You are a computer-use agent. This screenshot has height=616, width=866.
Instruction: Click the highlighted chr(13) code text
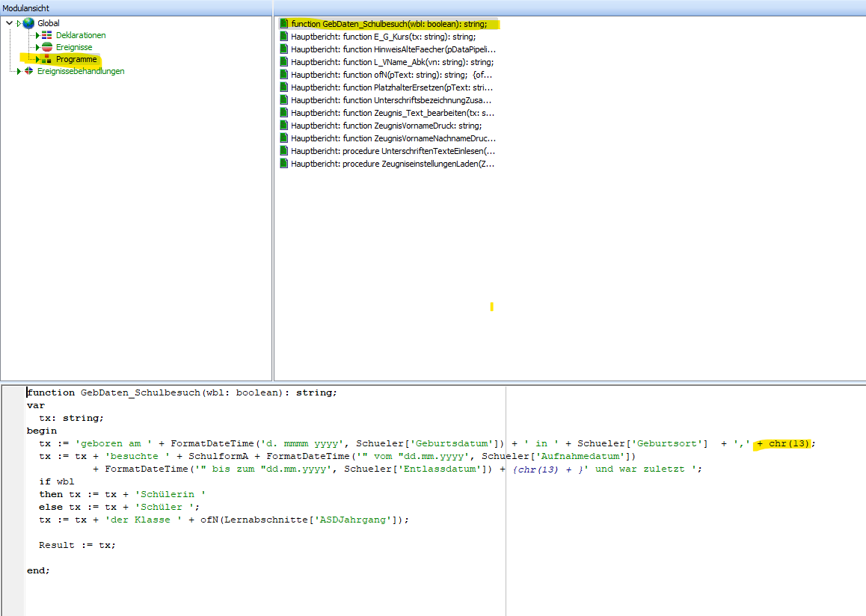789,443
